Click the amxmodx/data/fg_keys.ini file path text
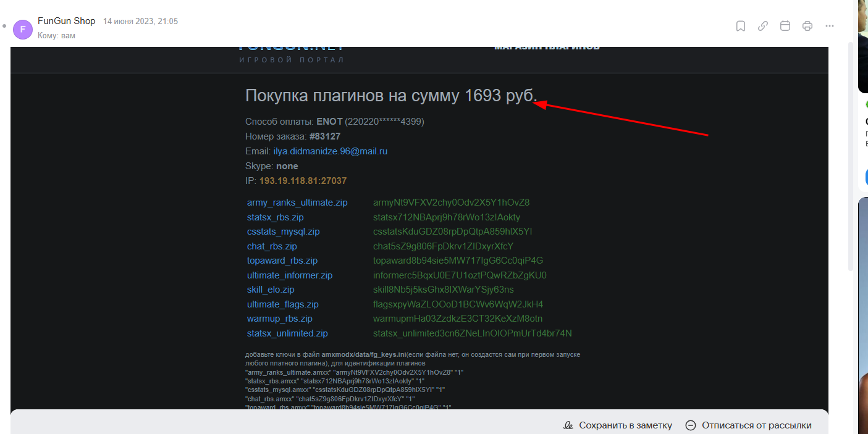868x434 pixels. (363, 355)
